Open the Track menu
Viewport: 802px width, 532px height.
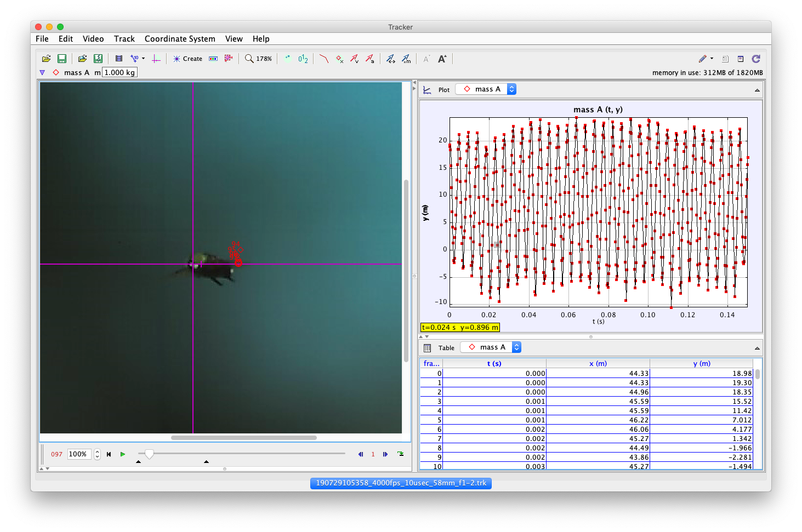coord(124,39)
